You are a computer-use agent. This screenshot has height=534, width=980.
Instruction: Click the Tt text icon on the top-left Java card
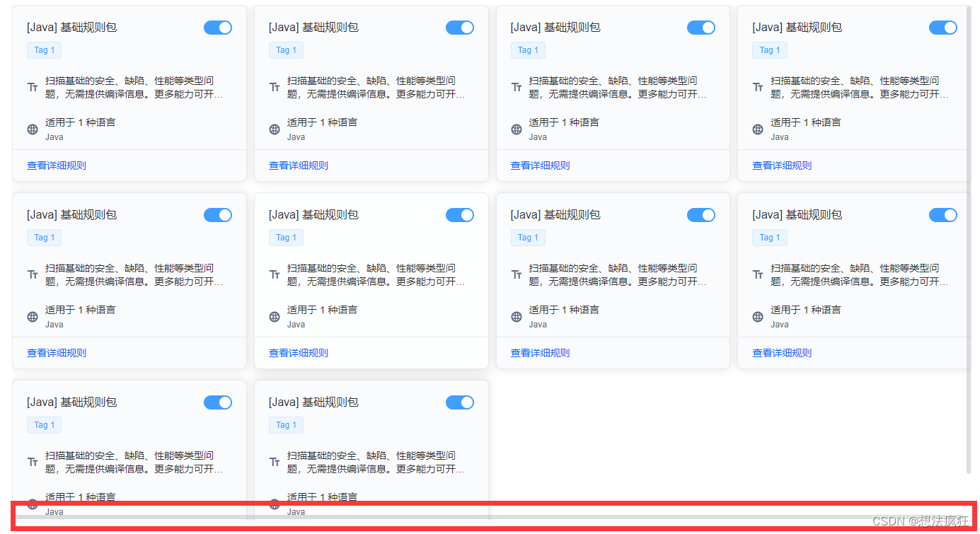33,86
